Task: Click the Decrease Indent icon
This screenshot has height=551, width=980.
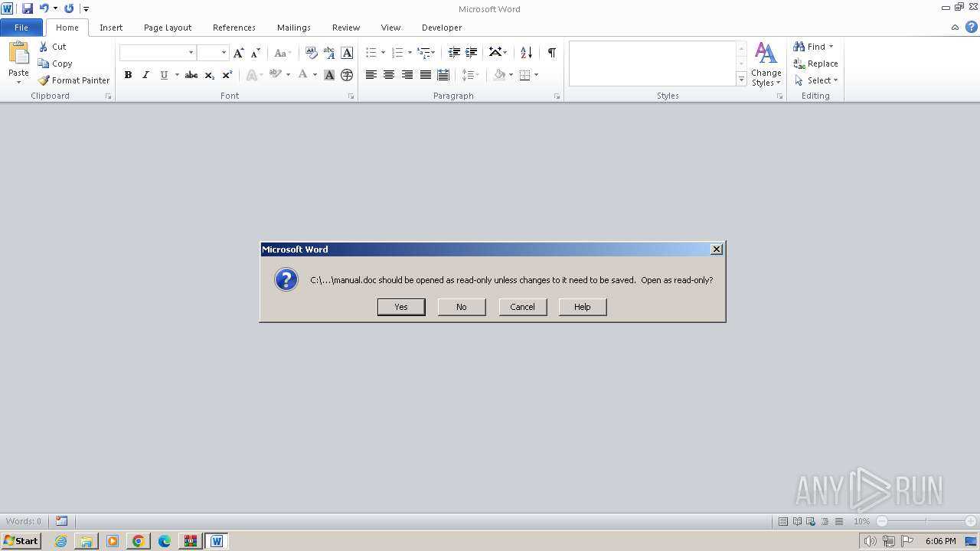Action: pos(454,53)
